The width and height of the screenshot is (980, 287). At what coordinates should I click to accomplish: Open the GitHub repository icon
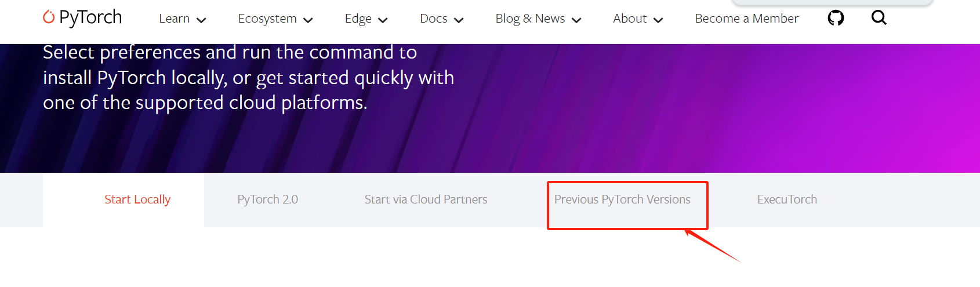click(836, 19)
